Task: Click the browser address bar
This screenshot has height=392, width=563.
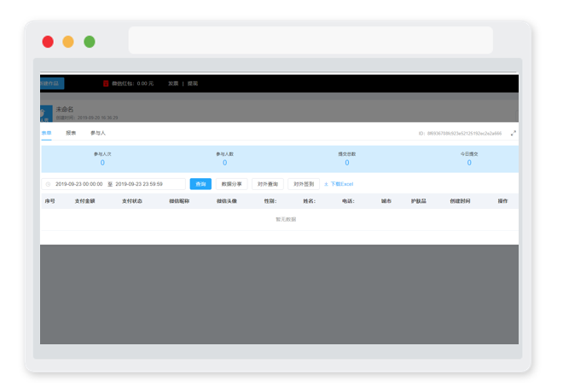Action: coord(311,40)
